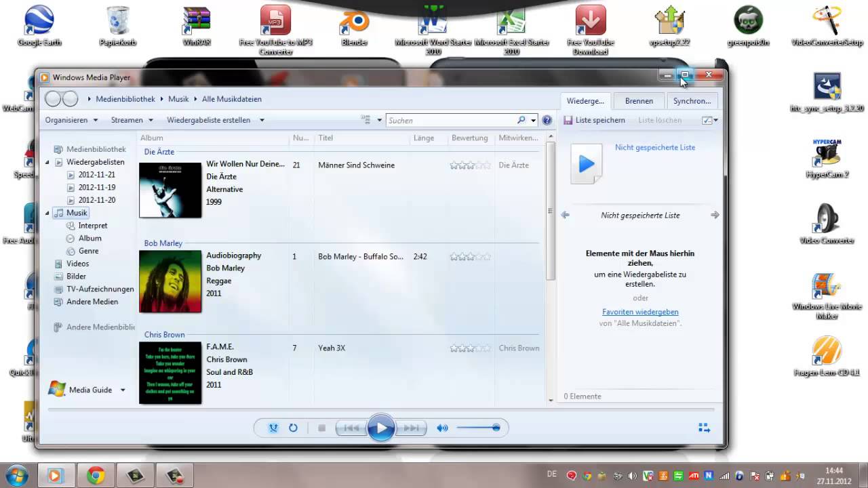
Task: Click the Windows Media Player taskbar icon
Action: click(56, 475)
